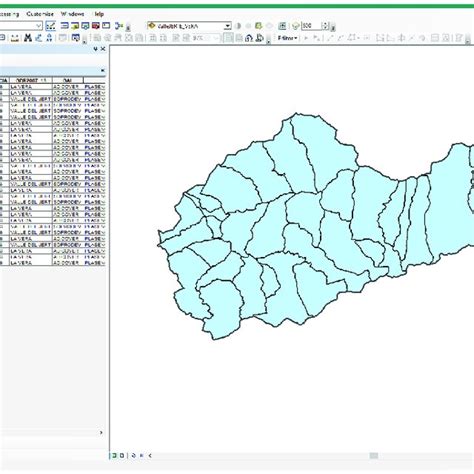Open the Customize menu
This screenshot has height=474, width=474.
click(40, 14)
